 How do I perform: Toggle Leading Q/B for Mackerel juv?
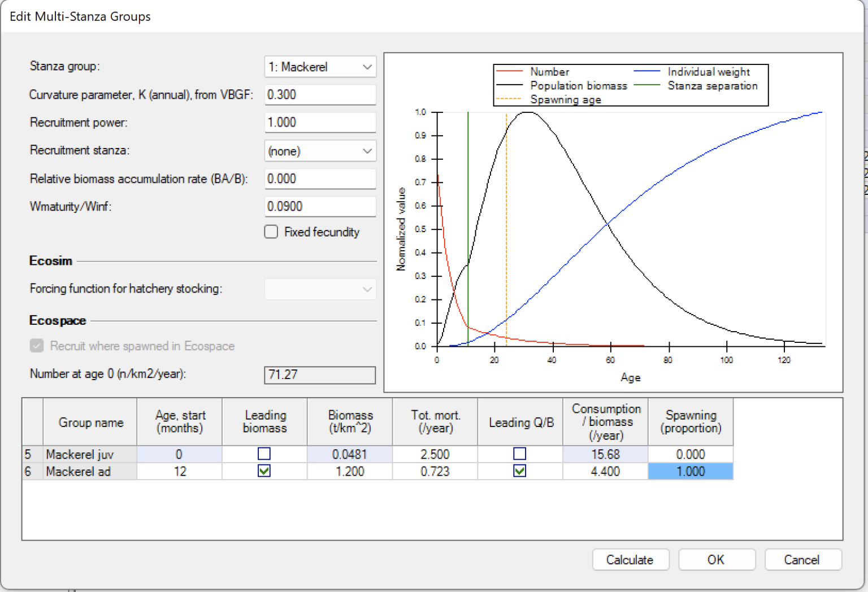point(519,454)
